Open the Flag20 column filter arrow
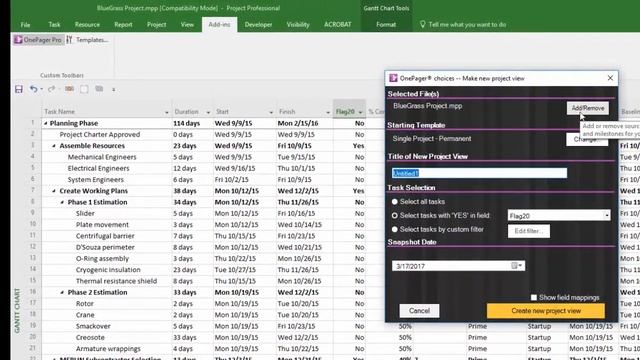This screenshot has height=360, width=640. coord(360,112)
